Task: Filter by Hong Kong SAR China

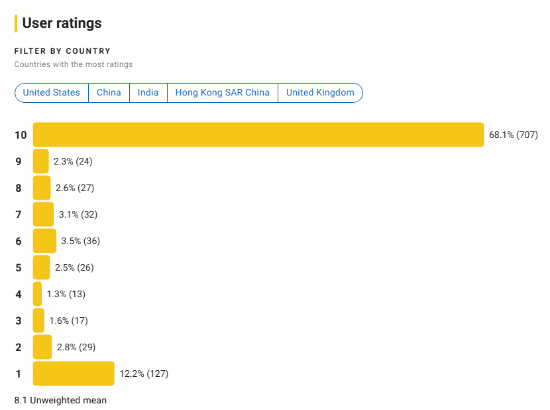Action: (x=222, y=93)
